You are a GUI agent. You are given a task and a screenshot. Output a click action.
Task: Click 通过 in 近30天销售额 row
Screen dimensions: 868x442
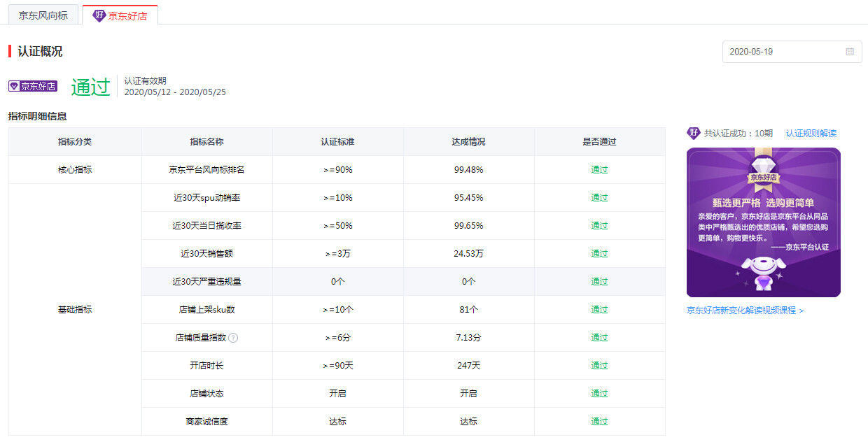coord(600,254)
